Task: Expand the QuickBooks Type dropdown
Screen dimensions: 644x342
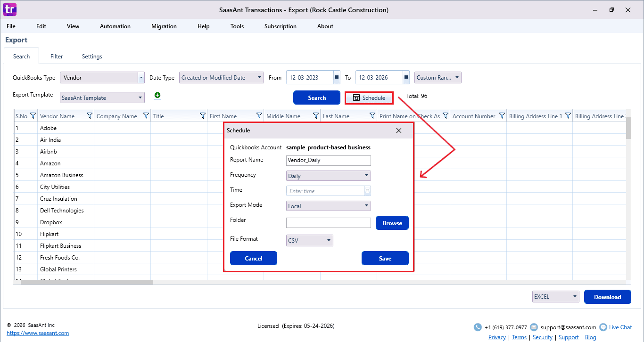Action: [x=141, y=78]
